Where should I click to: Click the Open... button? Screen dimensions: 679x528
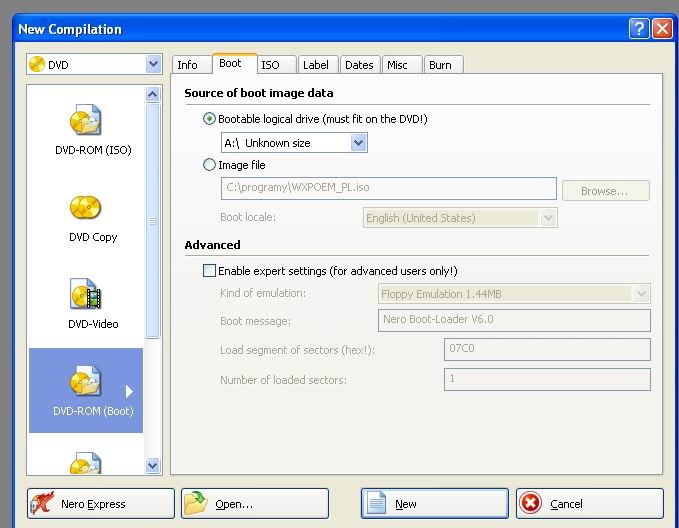click(x=255, y=503)
